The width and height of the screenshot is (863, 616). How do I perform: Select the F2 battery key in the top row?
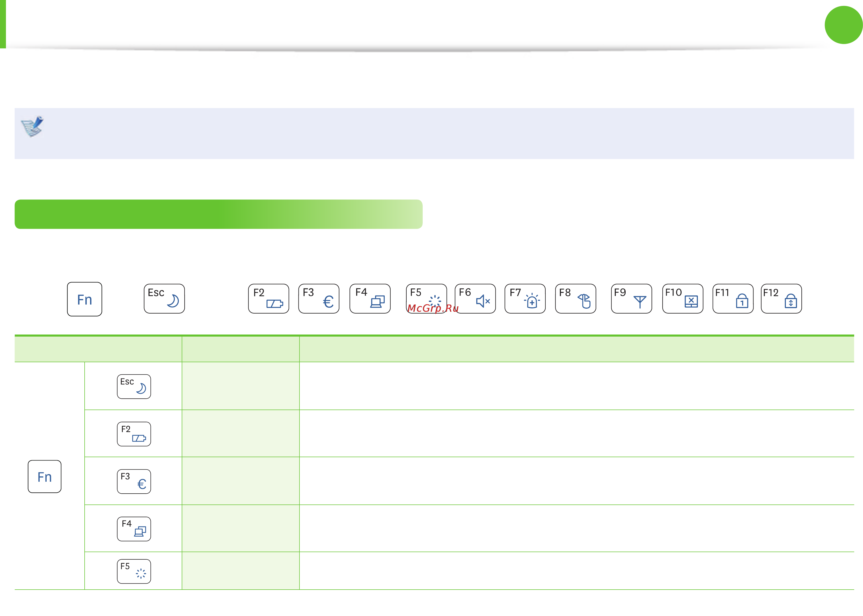tap(268, 299)
